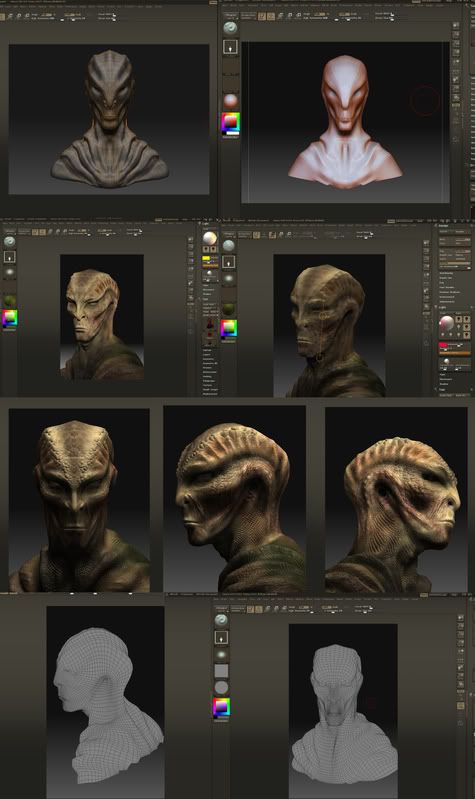Click the pink light color swatch in the right Light palette
The width and height of the screenshot is (475, 799).
tap(443, 345)
